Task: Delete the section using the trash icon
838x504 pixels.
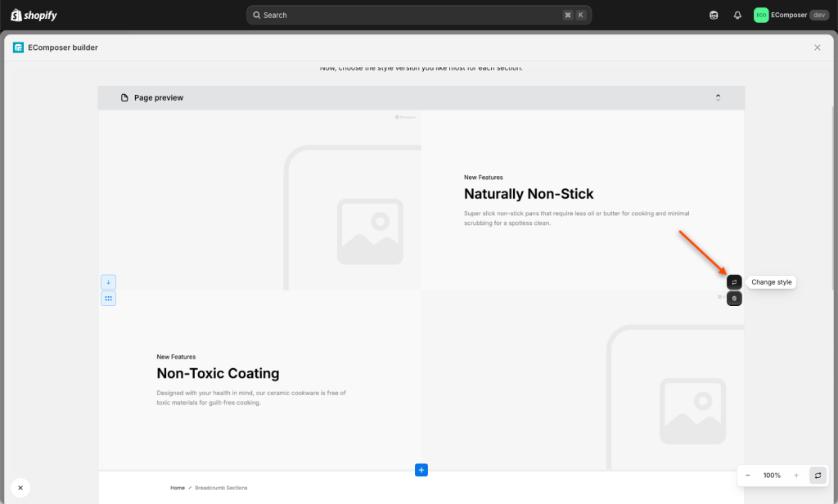Action: [x=734, y=299]
